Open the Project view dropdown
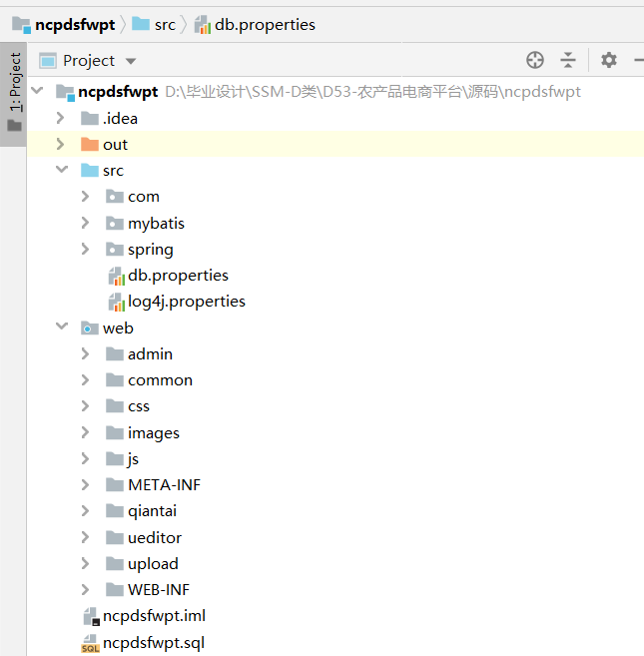The image size is (644, 656). [131, 61]
